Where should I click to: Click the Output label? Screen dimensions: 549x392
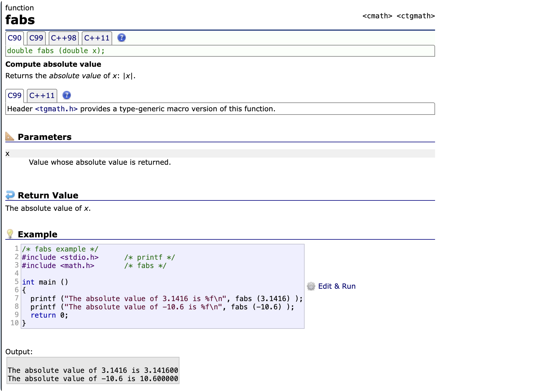click(x=19, y=352)
